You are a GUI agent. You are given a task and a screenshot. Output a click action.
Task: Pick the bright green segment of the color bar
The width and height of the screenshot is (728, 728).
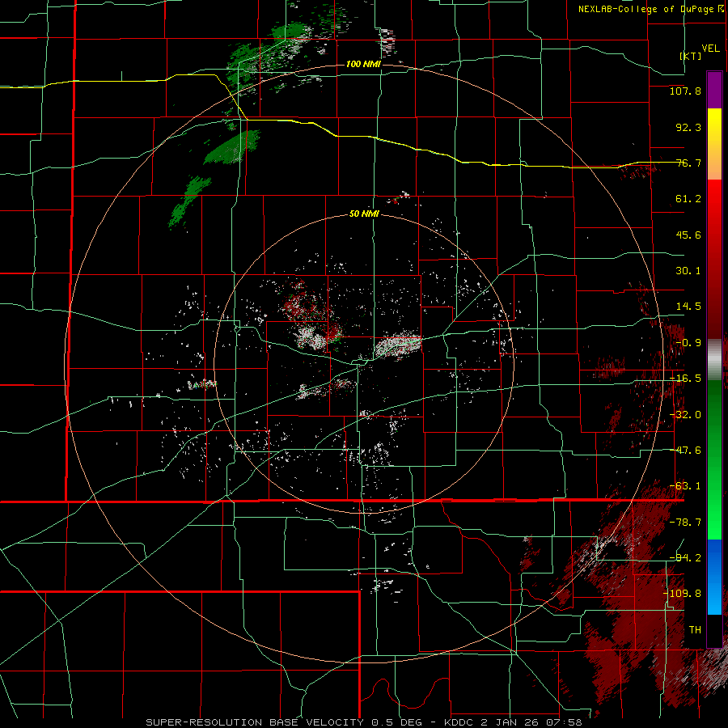(x=714, y=459)
